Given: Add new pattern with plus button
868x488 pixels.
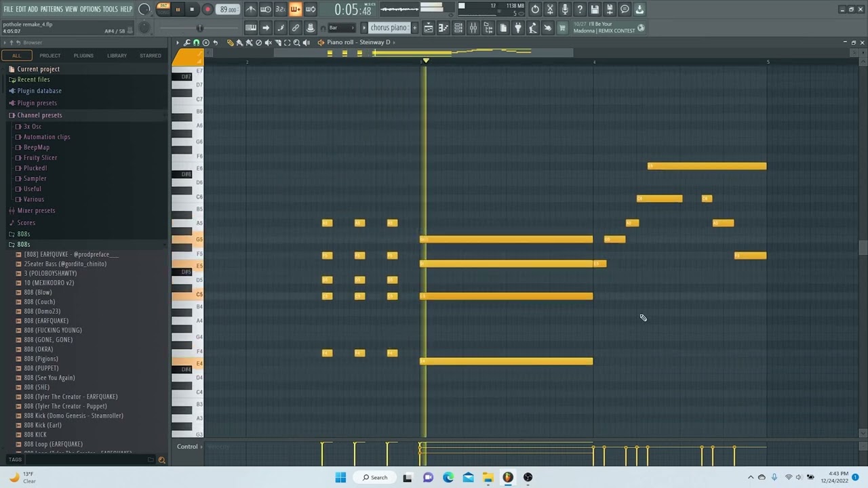Looking at the screenshot, I should 414,28.
